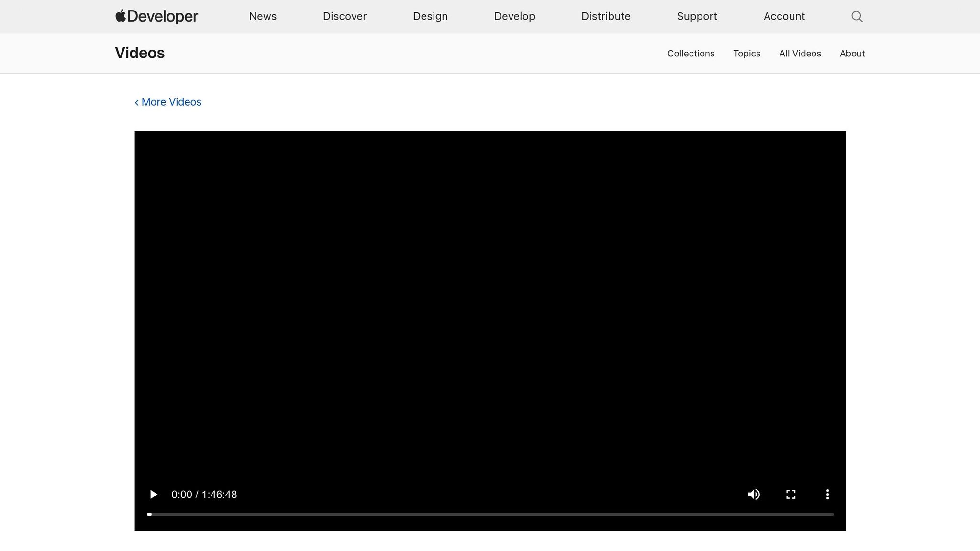Open the Account page

[x=784, y=16]
